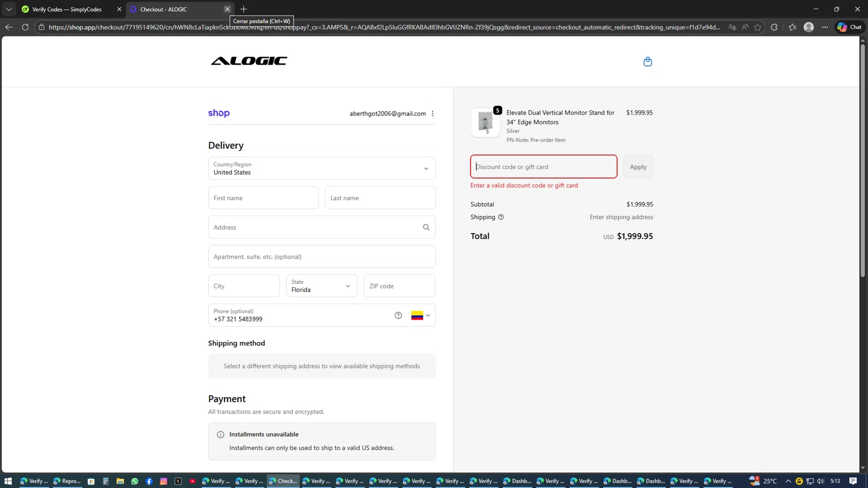Click the Apply discount button

(x=638, y=167)
